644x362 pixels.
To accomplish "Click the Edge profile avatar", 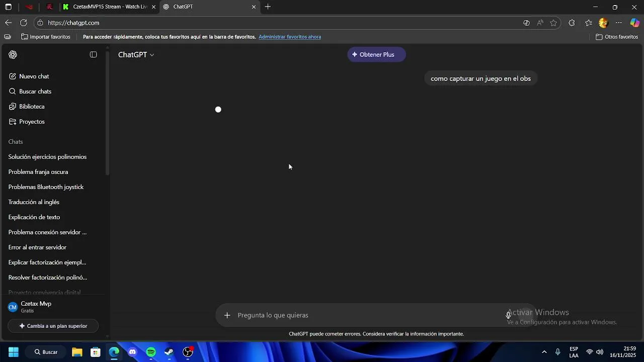I will [604, 23].
